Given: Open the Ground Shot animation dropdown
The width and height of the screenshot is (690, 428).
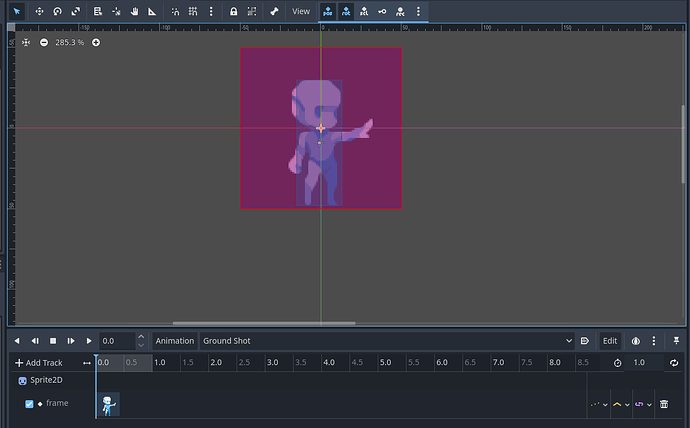Looking at the screenshot, I should 387,341.
